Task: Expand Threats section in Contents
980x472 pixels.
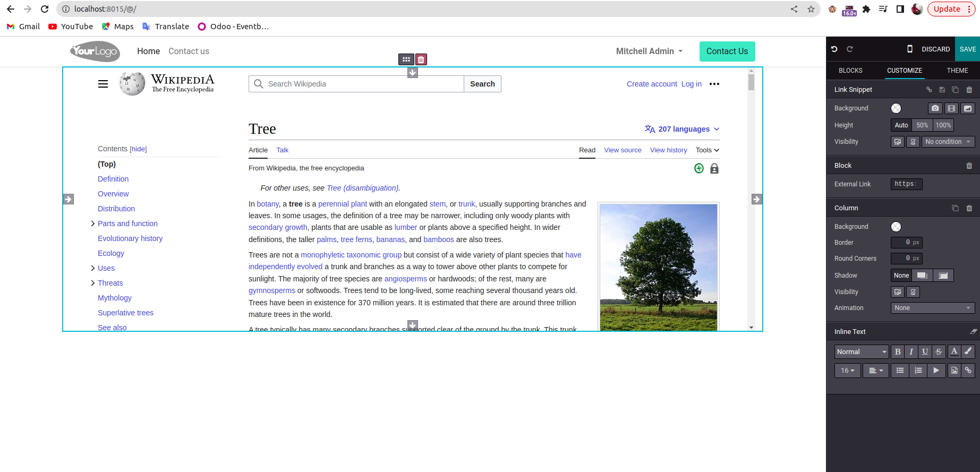Action: coord(93,283)
